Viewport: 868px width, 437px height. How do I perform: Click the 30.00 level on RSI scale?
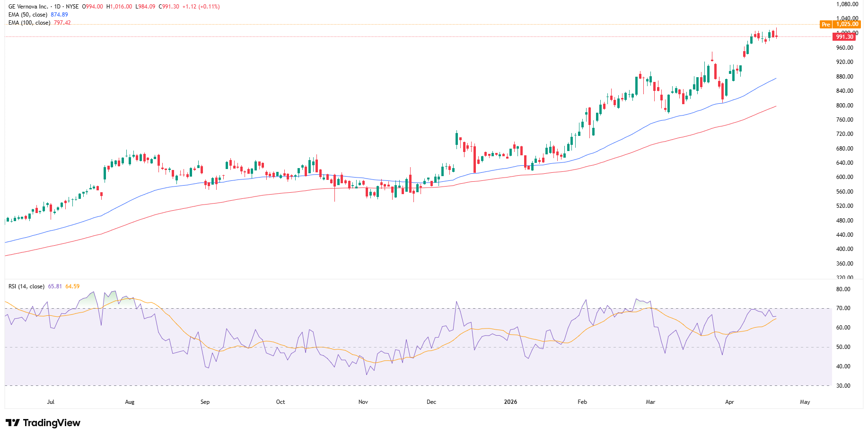tap(843, 386)
